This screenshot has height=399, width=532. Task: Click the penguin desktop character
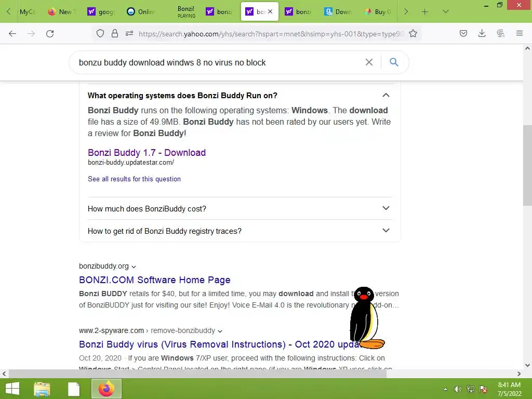click(366, 318)
